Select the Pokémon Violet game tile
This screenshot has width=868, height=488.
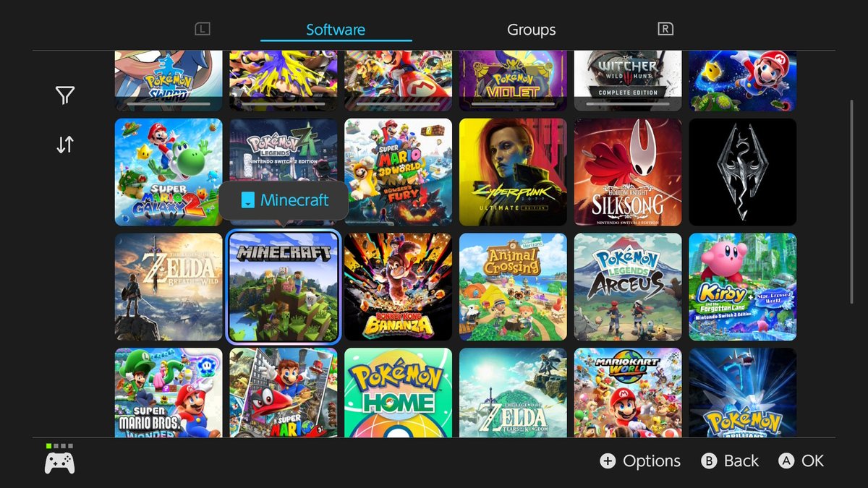tap(513, 81)
